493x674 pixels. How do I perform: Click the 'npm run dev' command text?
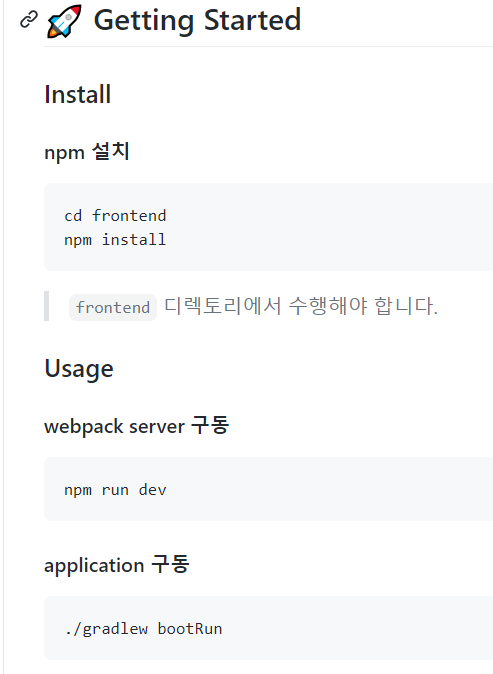(115, 490)
